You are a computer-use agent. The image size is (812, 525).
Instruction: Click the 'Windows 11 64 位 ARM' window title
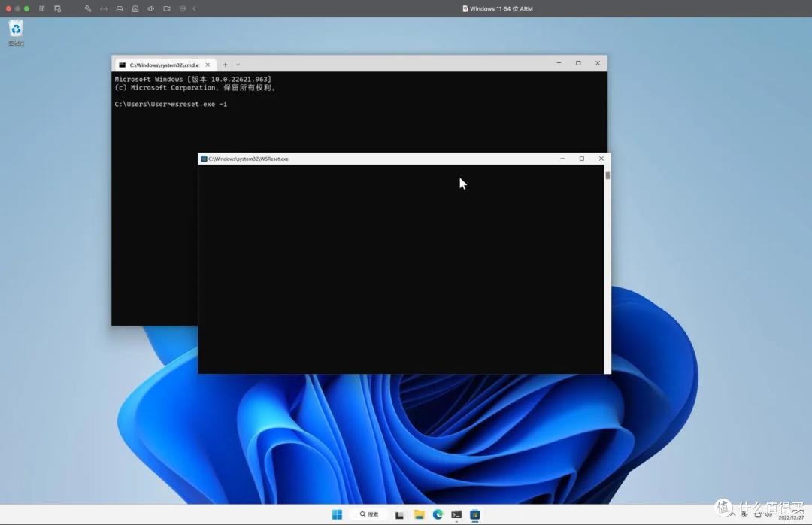point(501,9)
